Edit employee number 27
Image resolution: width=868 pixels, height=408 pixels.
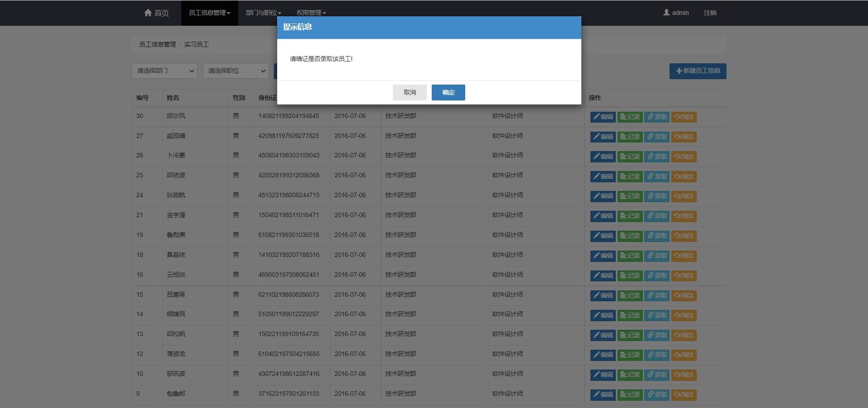point(603,137)
